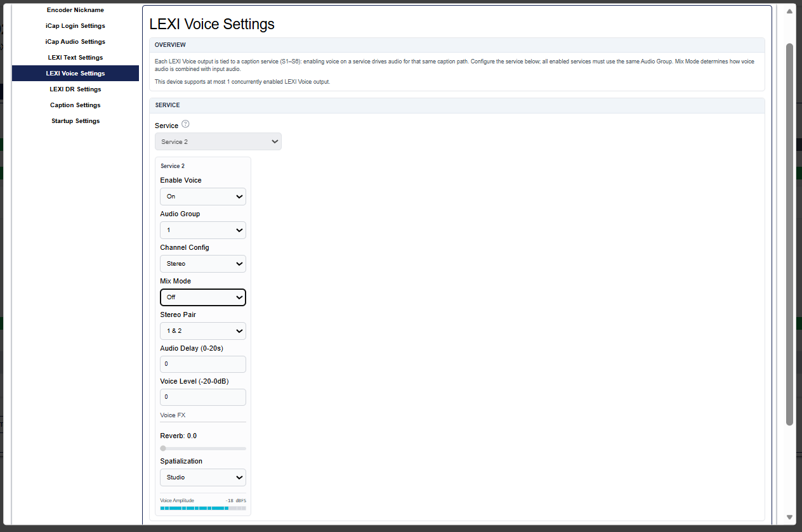Viewport: 802px width, 532px height.
Task: Change Channel Config from Stereo
Action: point(203,264)
